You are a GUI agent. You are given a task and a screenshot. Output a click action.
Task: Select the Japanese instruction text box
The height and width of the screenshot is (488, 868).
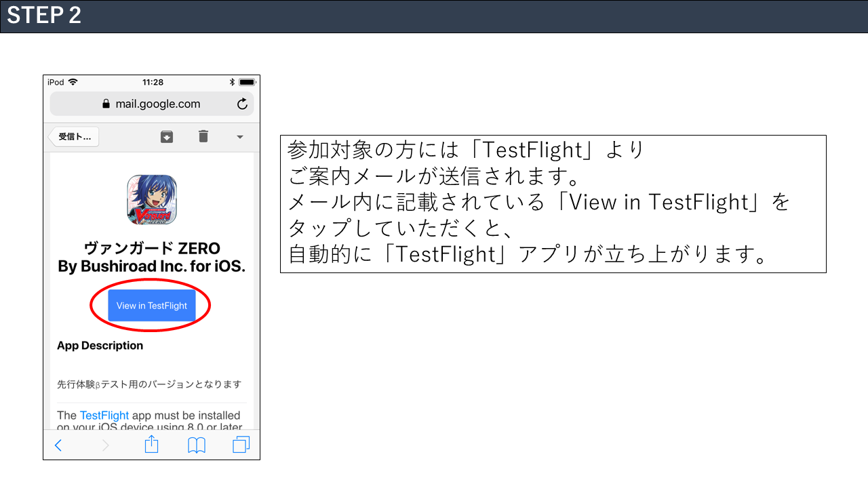click(x=553, y=204)
